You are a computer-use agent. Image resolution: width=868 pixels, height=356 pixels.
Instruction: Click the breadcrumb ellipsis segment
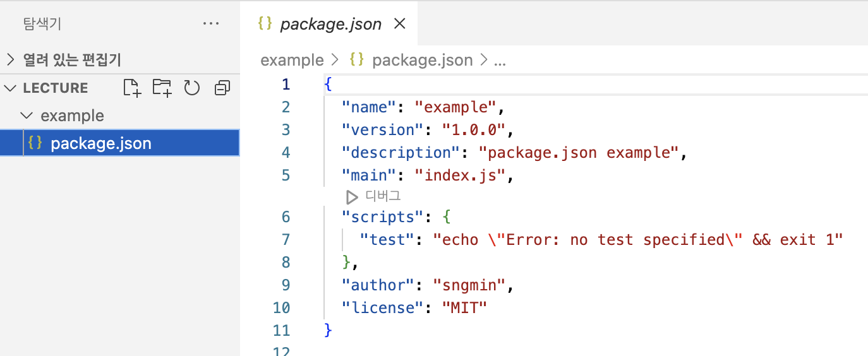click(x=500, y=61)
